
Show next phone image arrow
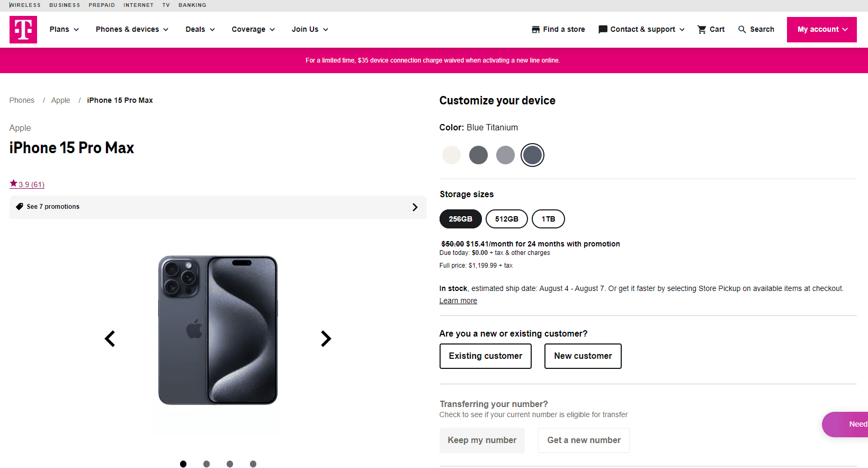(326, 339)
